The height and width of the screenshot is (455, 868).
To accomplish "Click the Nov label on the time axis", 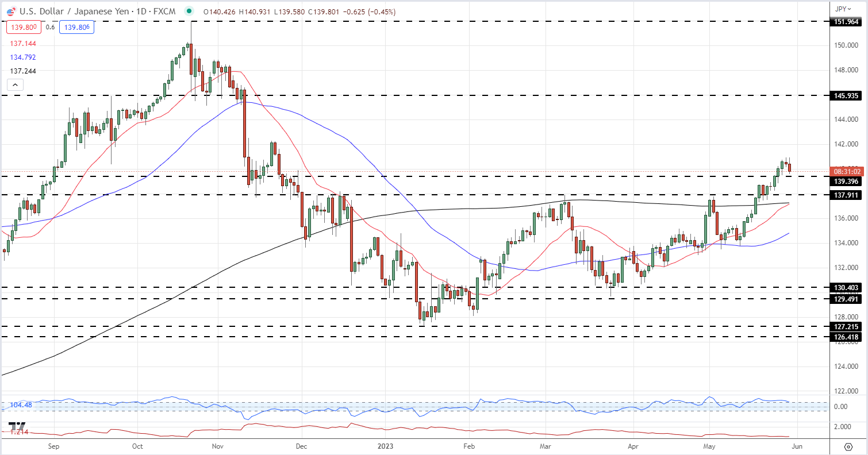I will [x=217, y=446].
